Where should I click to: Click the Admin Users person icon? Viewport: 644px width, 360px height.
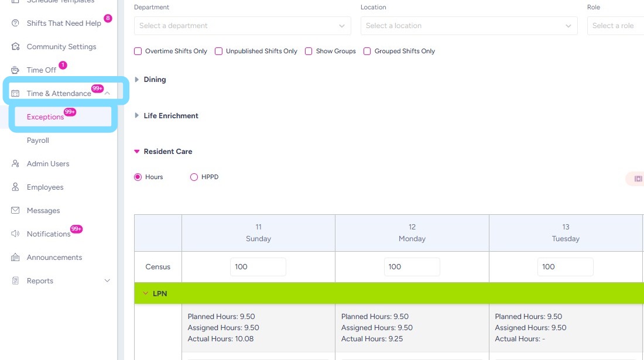pos(15,164)
